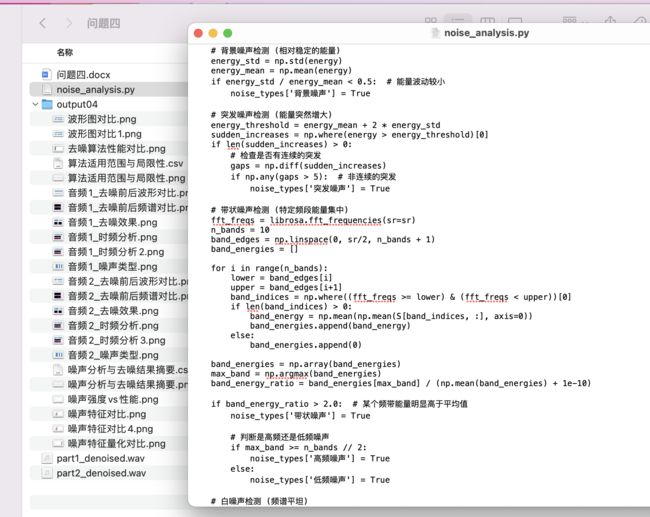Select the 问题四.docx document icon
The width and height of the screenshot is (650, 517).
(46, 75)
